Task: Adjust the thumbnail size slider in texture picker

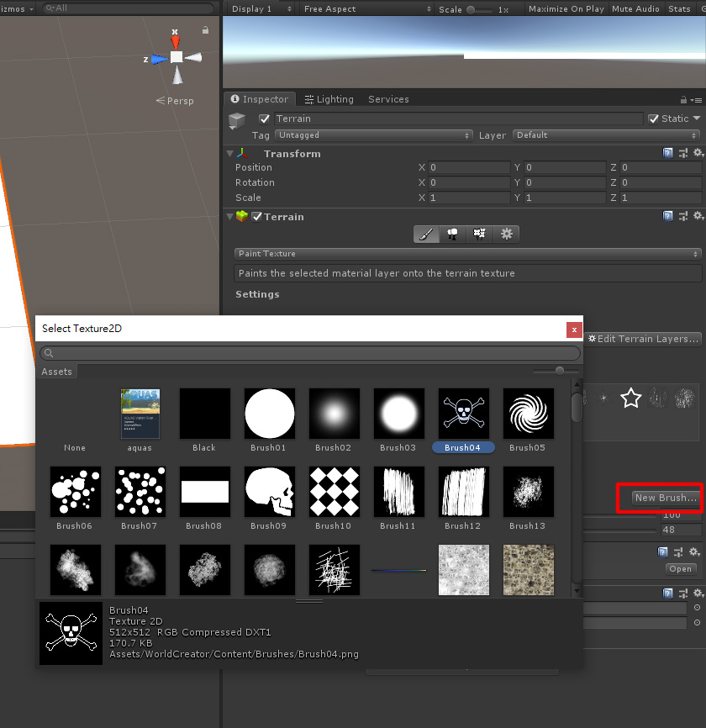Action: coord(560,371)
